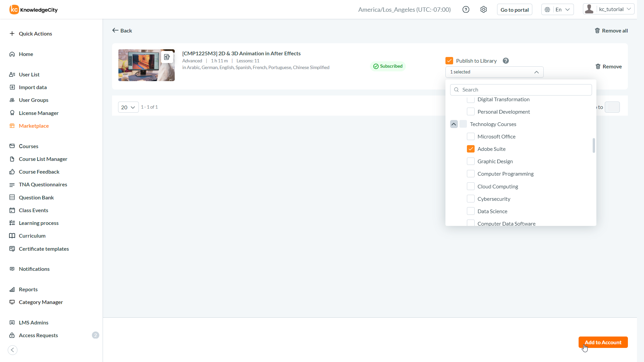Viewport: 644px width, 362px height.
Task: Click the course details icon on thumbnail
Action: (167, 57)
